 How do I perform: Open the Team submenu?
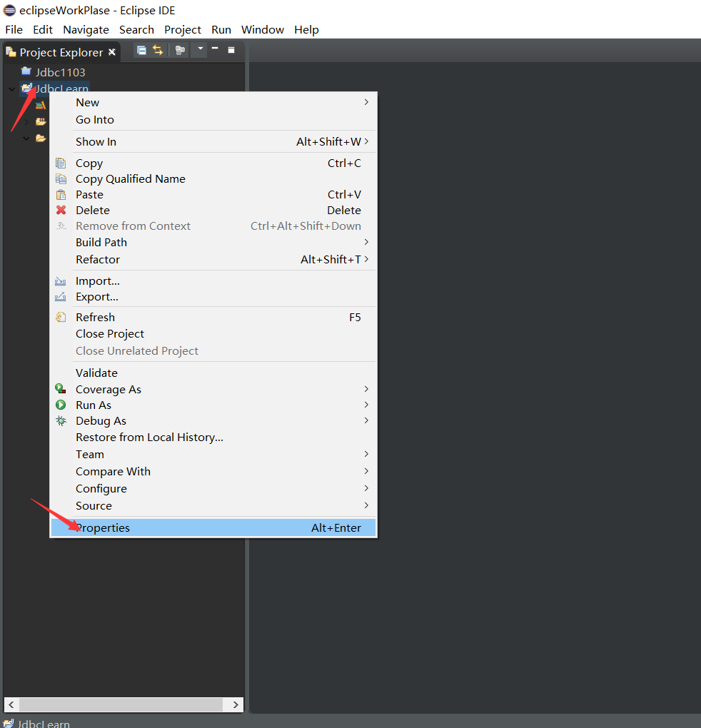click(213, 454)
